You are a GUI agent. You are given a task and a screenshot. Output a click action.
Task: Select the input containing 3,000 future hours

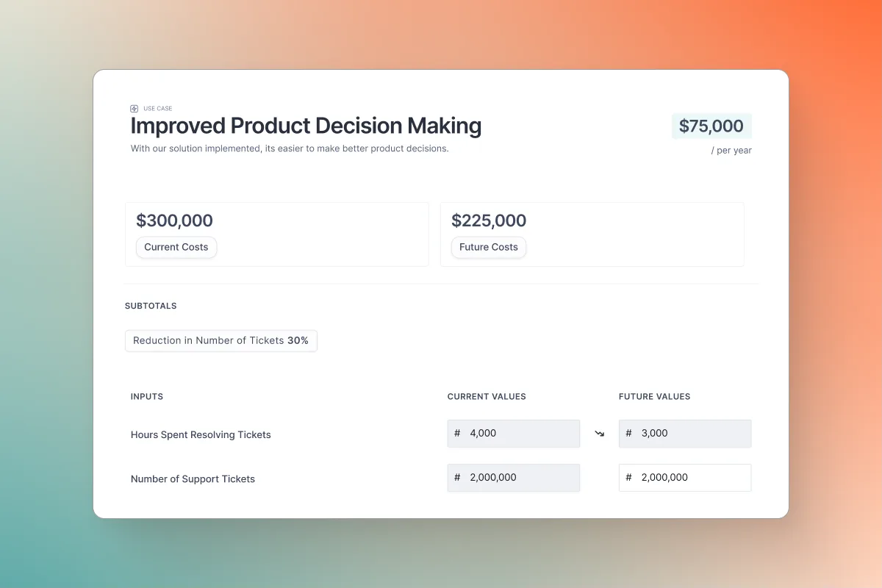click(x=684, y=433)
